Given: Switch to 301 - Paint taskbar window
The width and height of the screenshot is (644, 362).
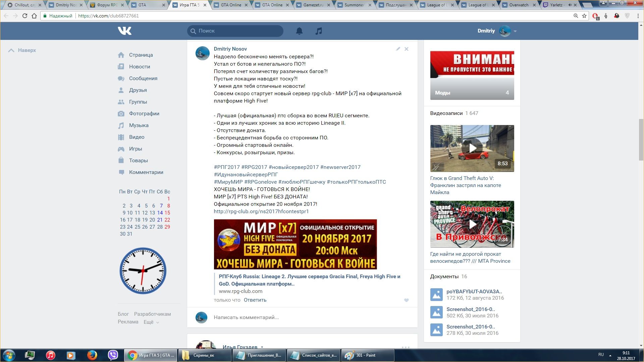Looking at the screenshot, I should 368,355.
